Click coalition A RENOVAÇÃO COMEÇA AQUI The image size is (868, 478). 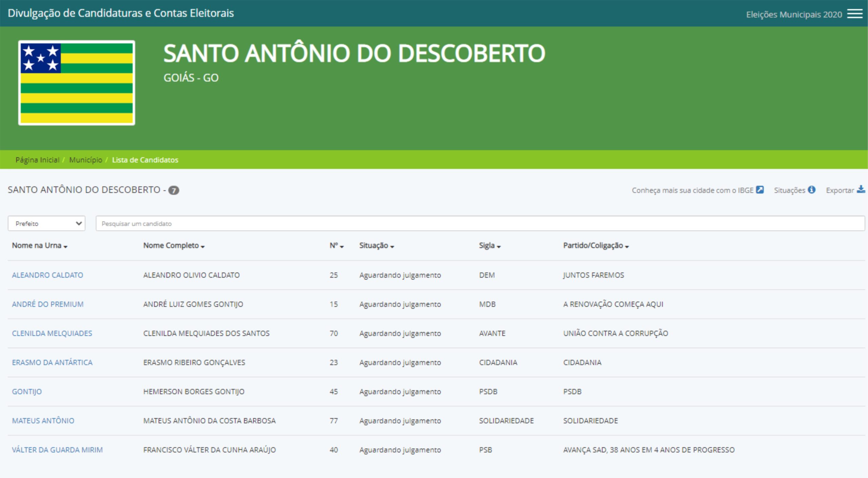point(613,304)
